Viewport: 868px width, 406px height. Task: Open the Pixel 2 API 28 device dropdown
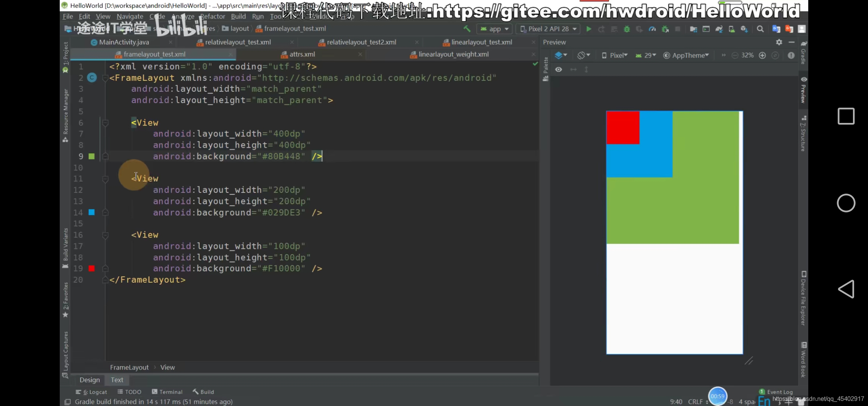click(x=548, y=29)
